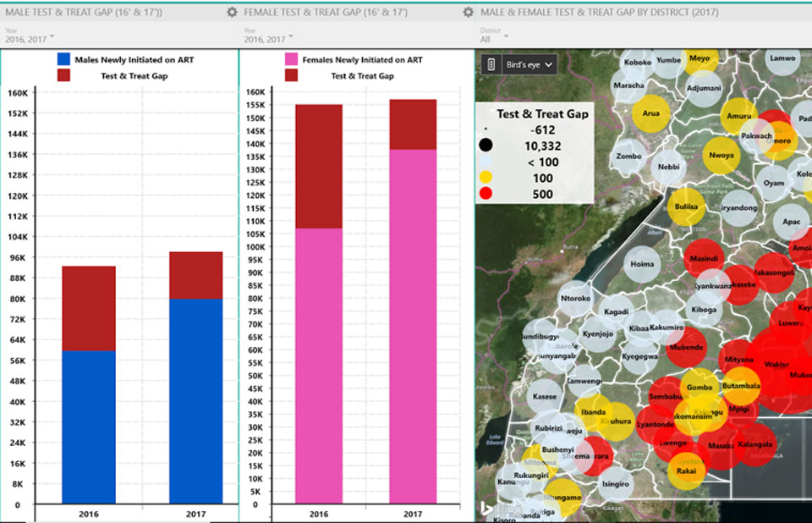Click "2017" axis label in Female chart
Screen dimensions: 812x523
(x=413, y=515)
